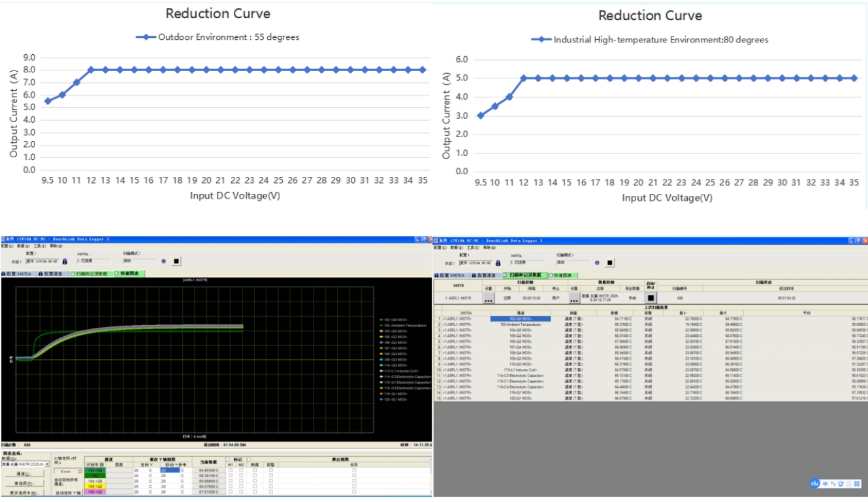Switch to '配置通道' tab in left window
The height and width of the screenshot is (502, 868).
(53, 274)
